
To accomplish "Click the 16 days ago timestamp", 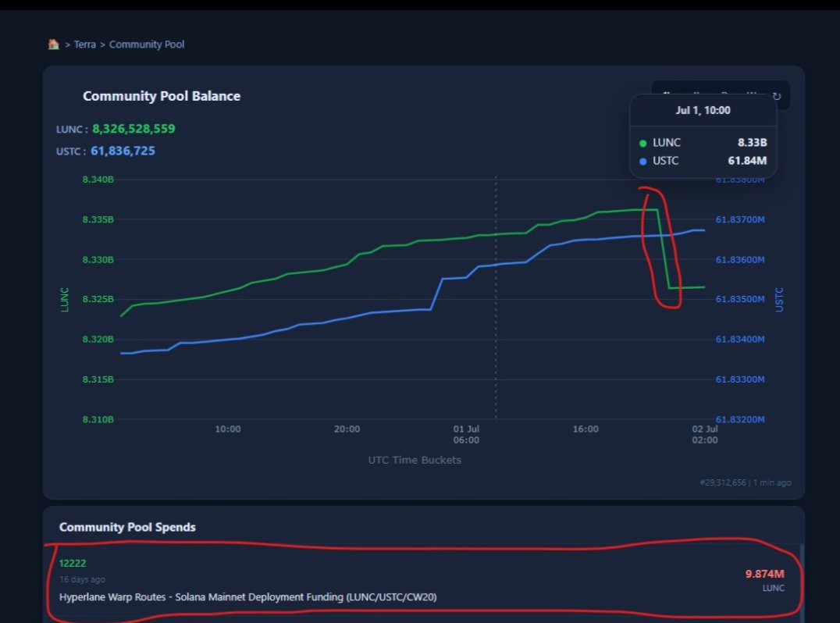I will click(82, 579).
